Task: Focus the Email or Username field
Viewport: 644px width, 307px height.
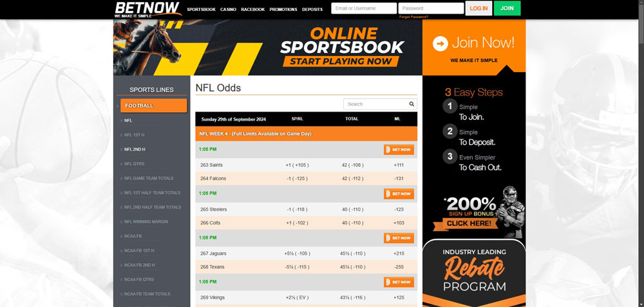Action: point(364,8)
